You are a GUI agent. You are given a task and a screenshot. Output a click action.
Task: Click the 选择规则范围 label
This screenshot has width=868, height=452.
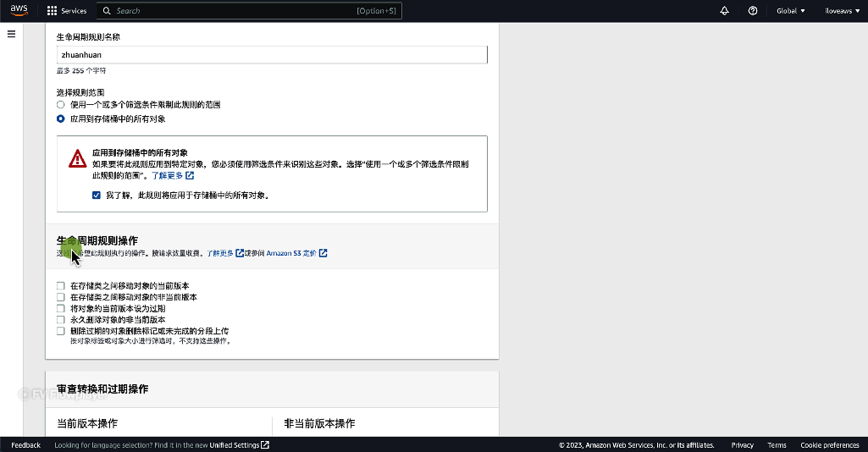80,92
